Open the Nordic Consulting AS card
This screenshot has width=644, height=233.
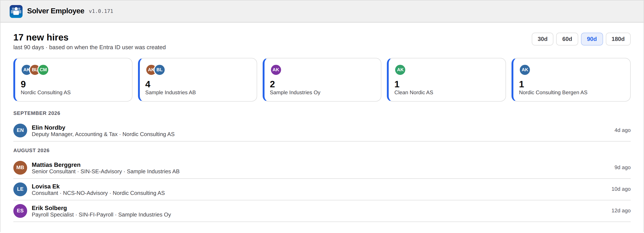pos(73,80)
